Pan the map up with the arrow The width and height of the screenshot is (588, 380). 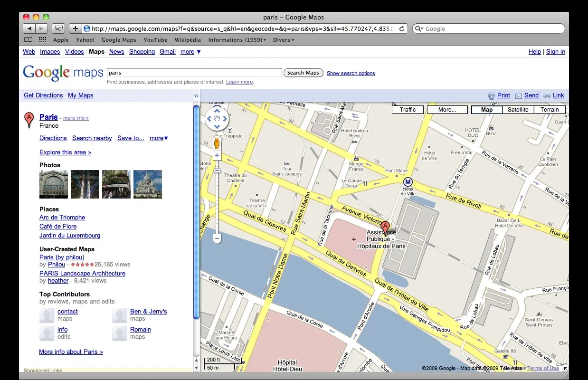(217, 111)
